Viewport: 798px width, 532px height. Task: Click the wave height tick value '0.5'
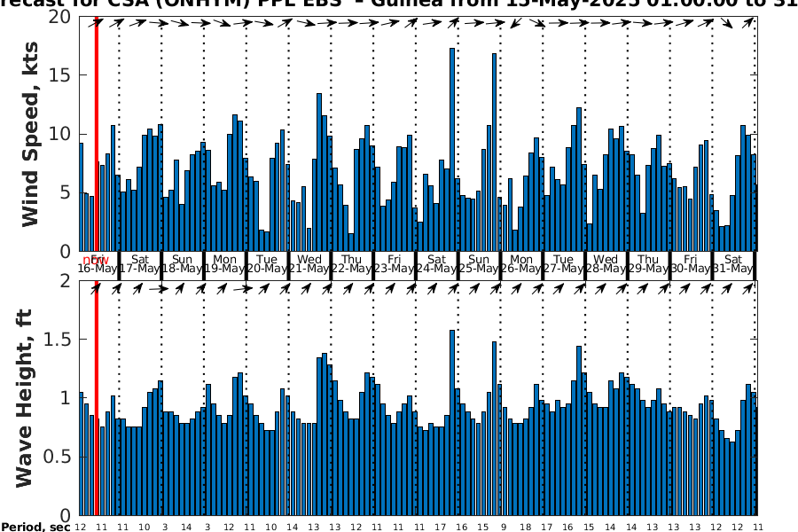(x=57, y=458)
